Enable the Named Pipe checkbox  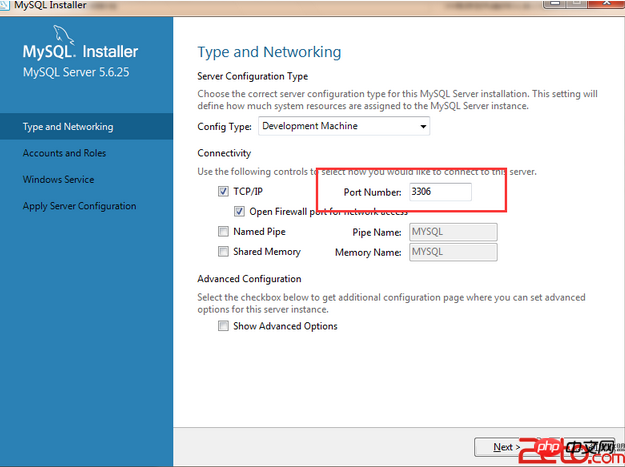tap(223, 232)
